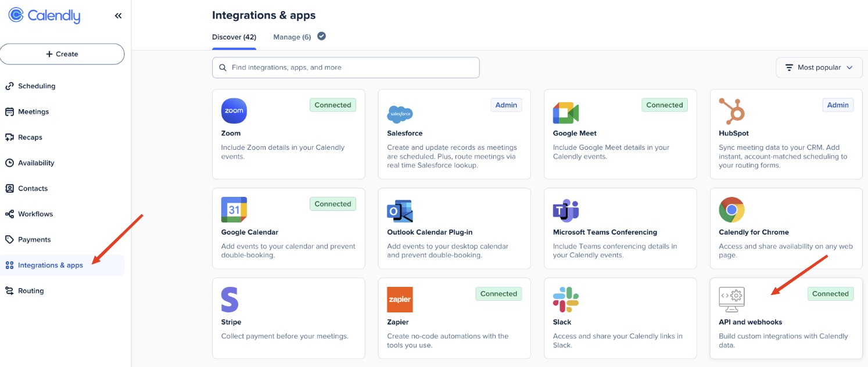Open the Google Meet card title

point(575,133)
